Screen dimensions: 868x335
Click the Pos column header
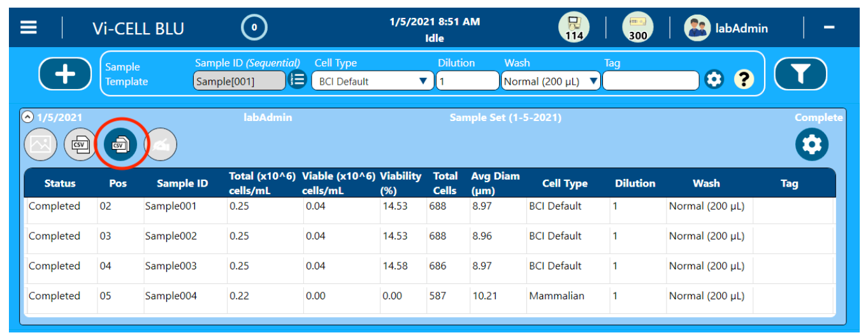click(x=118, y=183)
